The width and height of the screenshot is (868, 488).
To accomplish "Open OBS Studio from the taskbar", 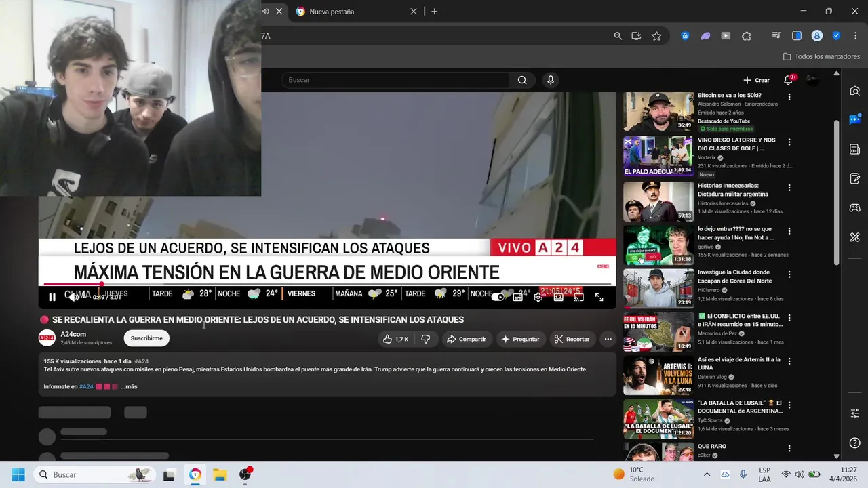I will coord(245,474).
